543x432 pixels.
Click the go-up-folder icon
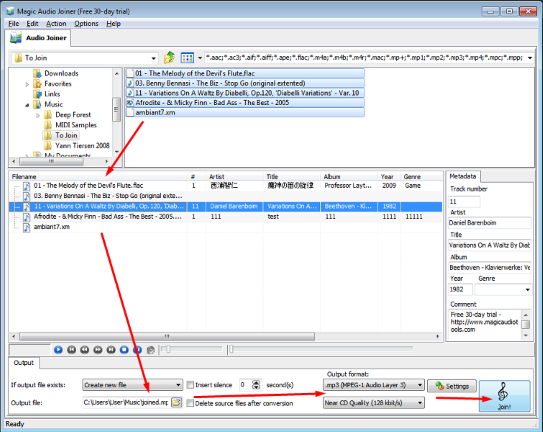[x=169, y=58]
